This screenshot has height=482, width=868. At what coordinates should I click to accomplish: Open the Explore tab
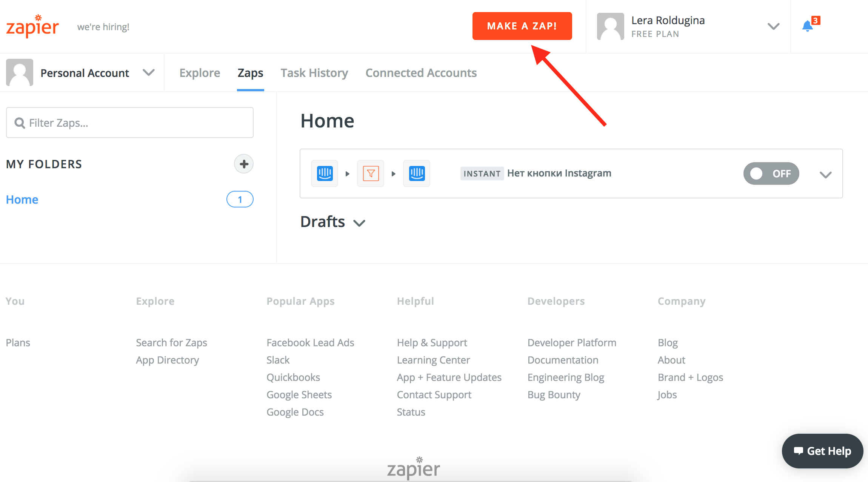[x=200, y=73]
